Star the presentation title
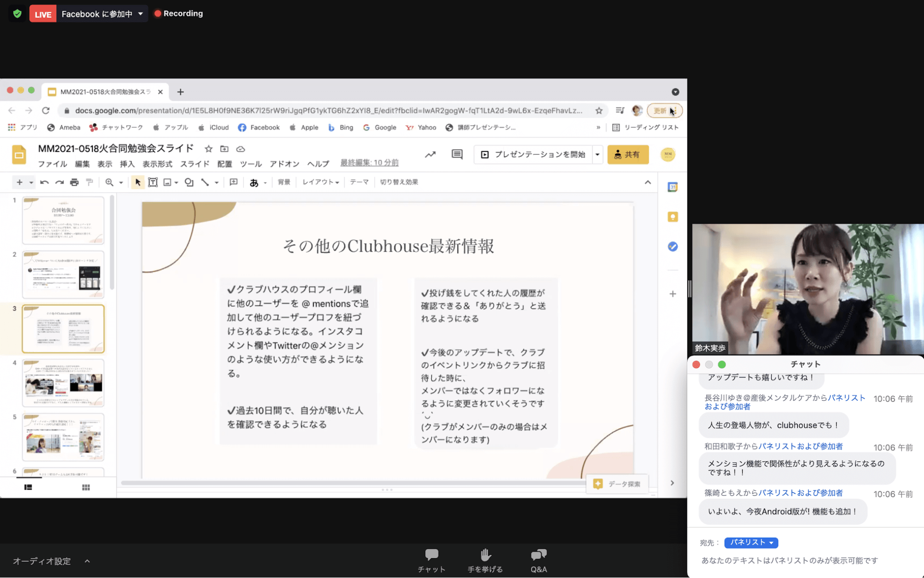 click(208, 149)
